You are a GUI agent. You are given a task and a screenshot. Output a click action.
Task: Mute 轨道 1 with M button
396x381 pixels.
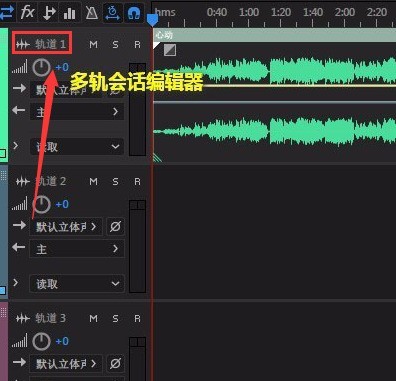click(x=93, y=44)
